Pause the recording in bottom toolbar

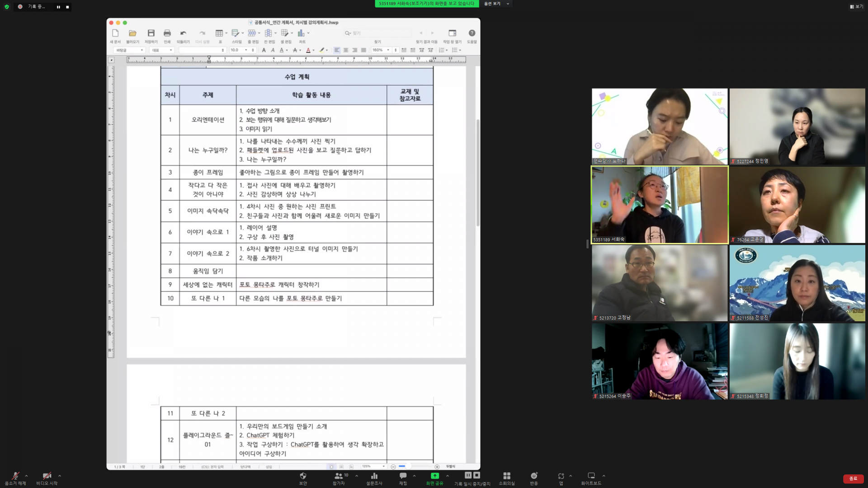click(468, 475)
